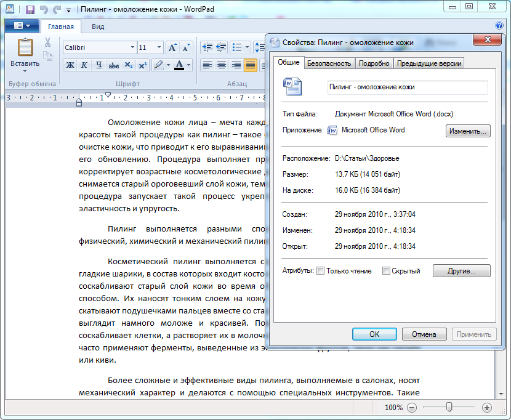Click the Paste (Вставить) clipboard icon

(x=25, y=47)
